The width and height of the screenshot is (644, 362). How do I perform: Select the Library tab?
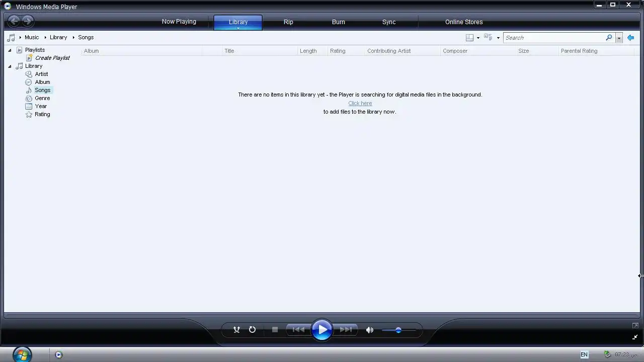point(238,22)
